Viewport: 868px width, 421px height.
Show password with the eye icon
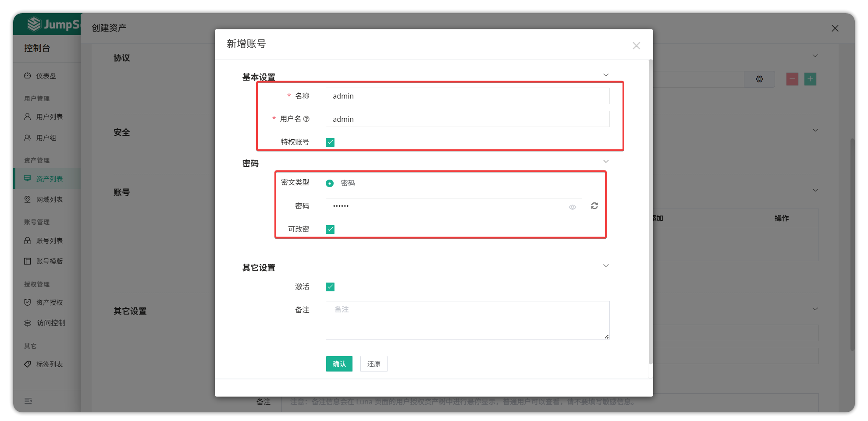[x=572, y=207]
